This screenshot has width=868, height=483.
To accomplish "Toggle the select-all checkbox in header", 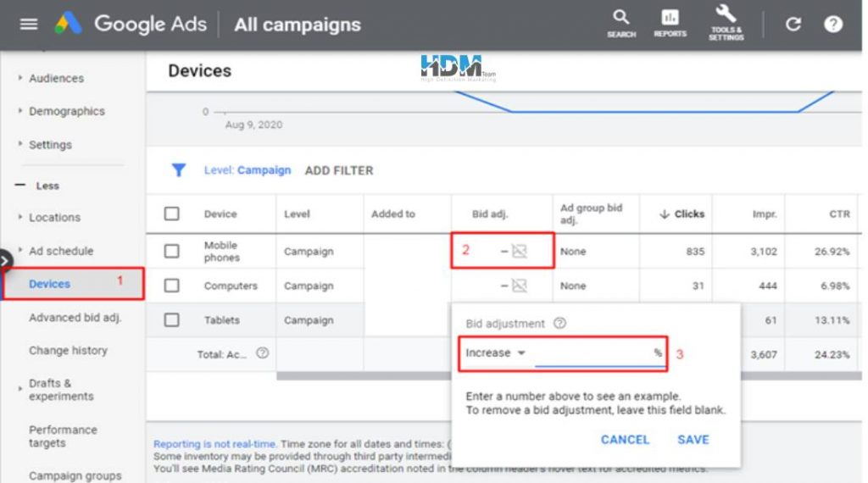I will point(171,214).
